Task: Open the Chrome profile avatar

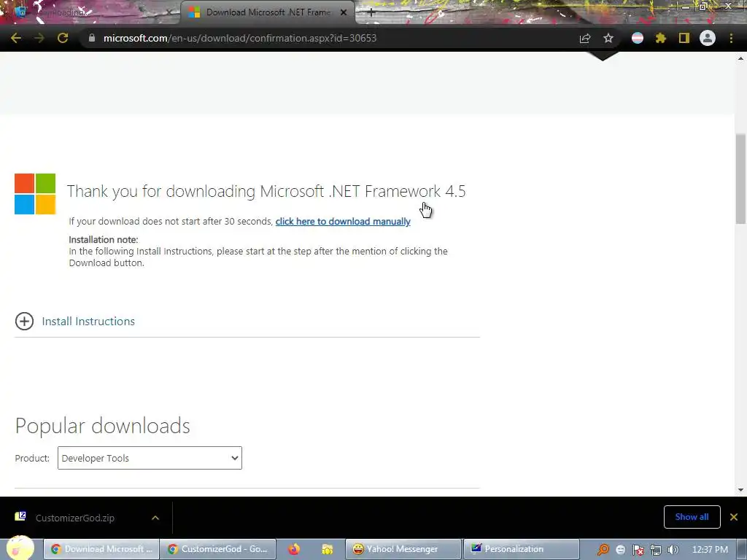Action: tap(708, 38)
